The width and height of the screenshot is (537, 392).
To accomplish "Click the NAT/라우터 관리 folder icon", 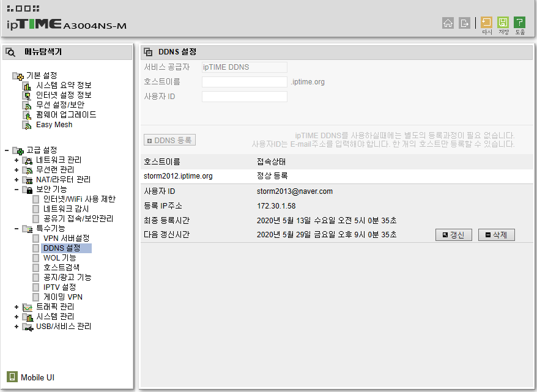I will click(28, 180).
